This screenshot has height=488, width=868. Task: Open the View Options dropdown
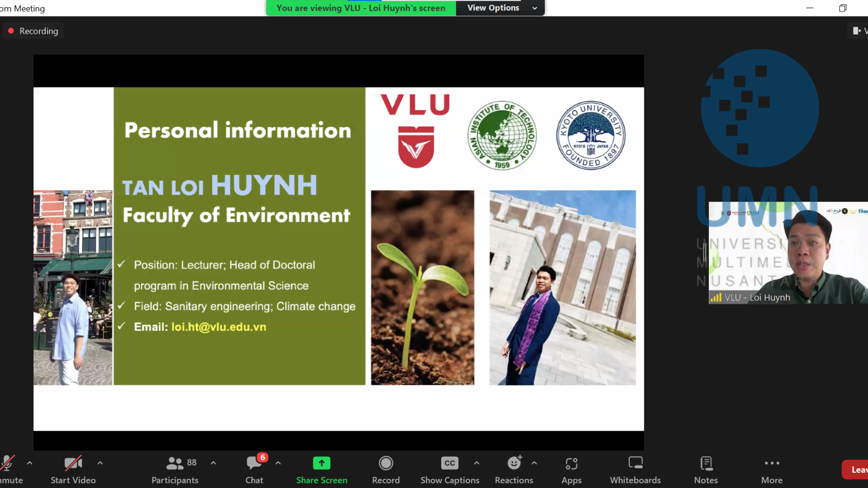click(x=500, y=8)
